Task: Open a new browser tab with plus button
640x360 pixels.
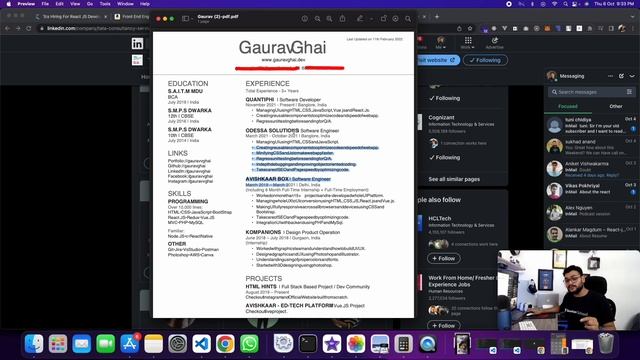Action: pos(437,17)
